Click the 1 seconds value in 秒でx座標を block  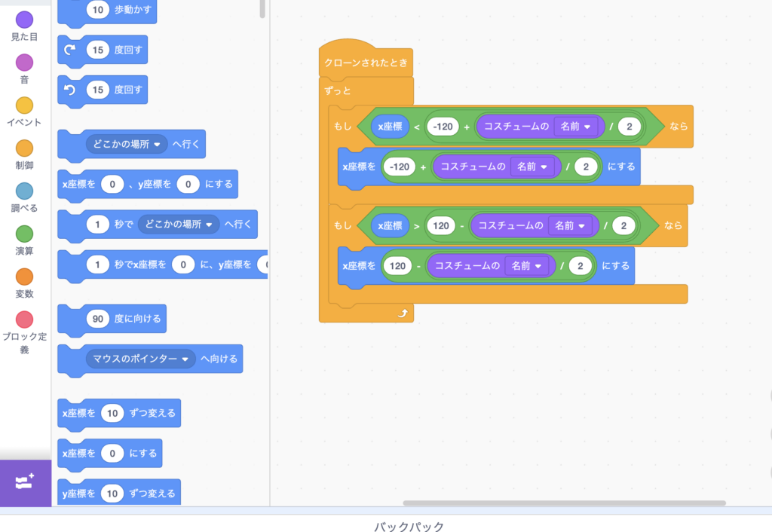[97, 264]
